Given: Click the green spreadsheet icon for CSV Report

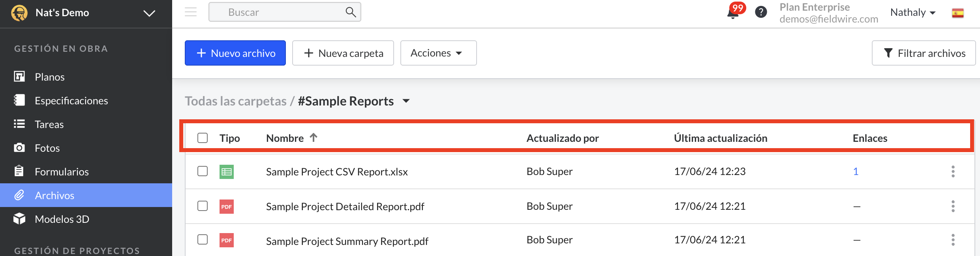Looking at the screenshot, I should 227,172.
